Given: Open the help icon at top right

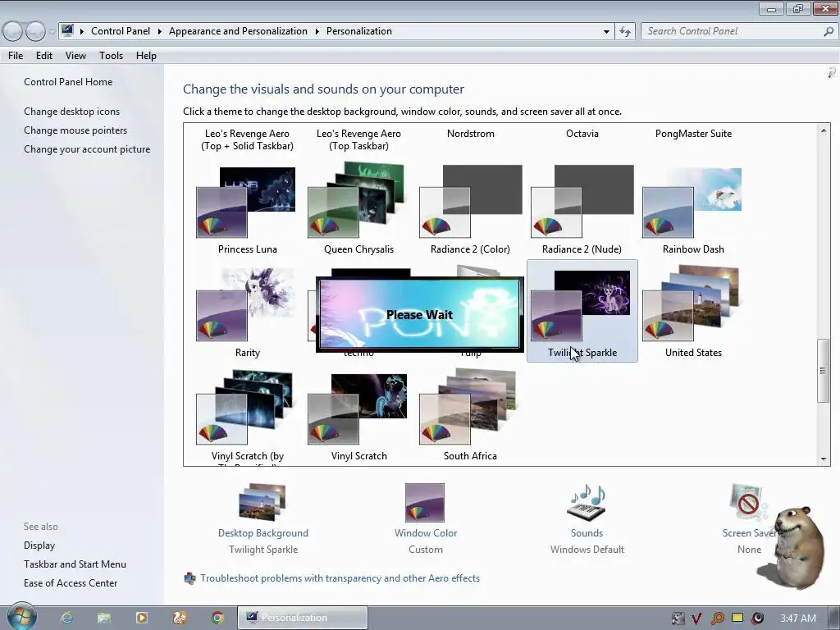Looking at the screenshot, I should pos(832,72).
